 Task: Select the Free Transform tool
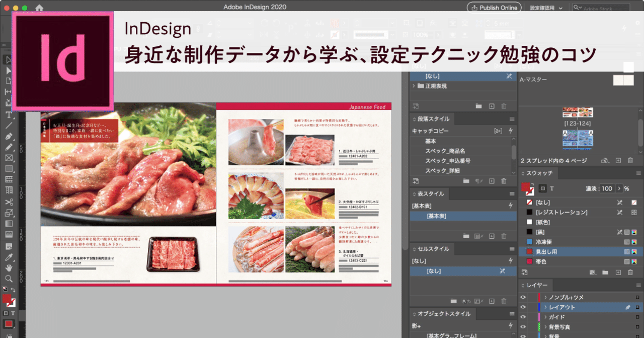click(9, 213)
